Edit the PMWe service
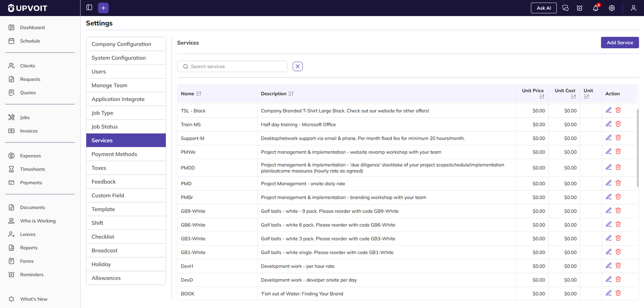 coord(609,151)
